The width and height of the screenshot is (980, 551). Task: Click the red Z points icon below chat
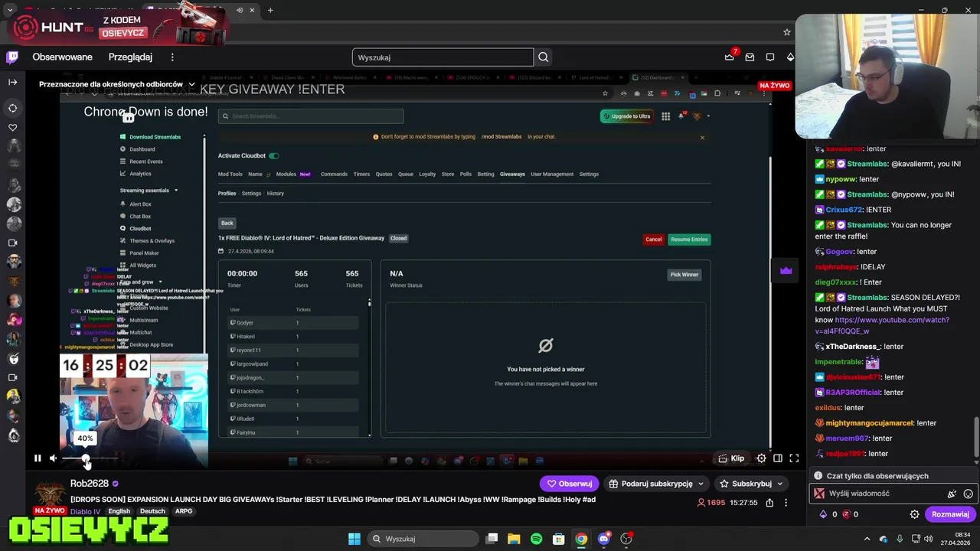(x=846, y=514)
